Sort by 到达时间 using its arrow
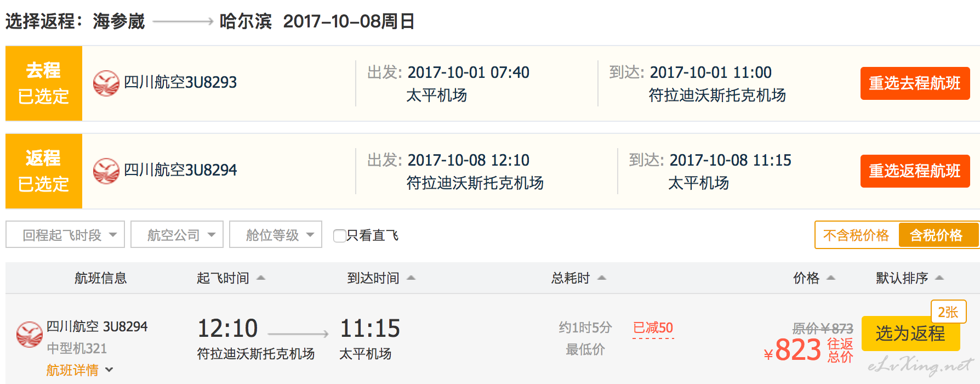The height and width of the screenshot is (384, 980). (411, 278)
